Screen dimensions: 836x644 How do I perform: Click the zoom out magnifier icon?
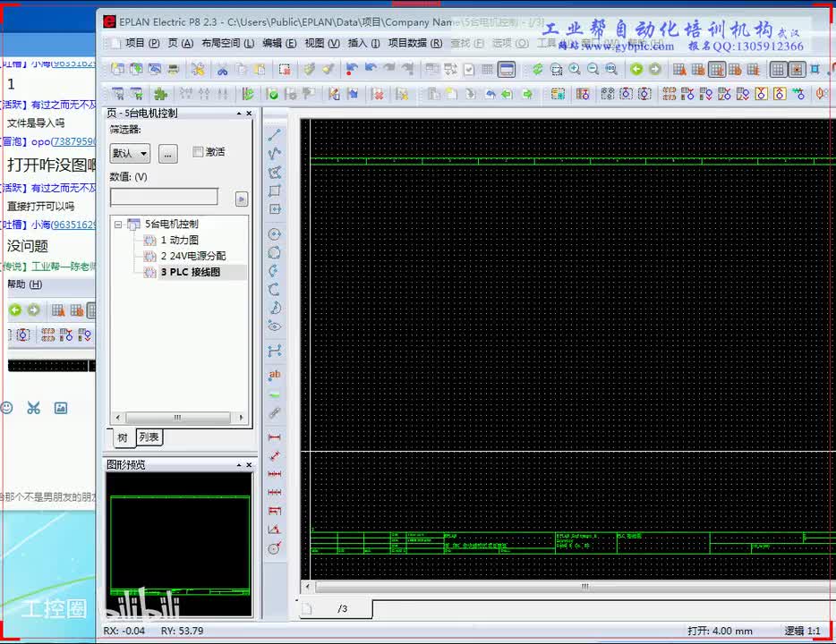point(592,69)
